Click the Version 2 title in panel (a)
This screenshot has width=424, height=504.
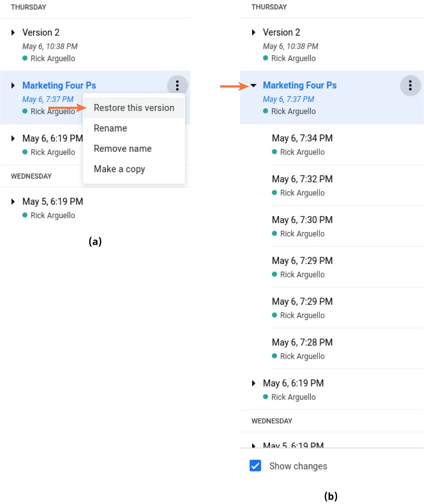click(41, 33)
